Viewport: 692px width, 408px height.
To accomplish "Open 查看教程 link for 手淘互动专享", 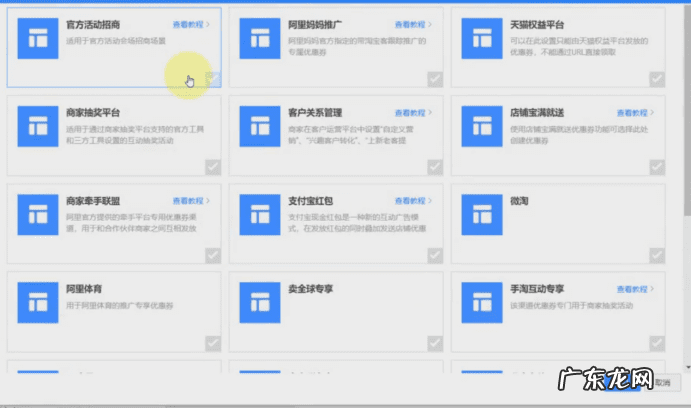I will (x=635, y=289).
